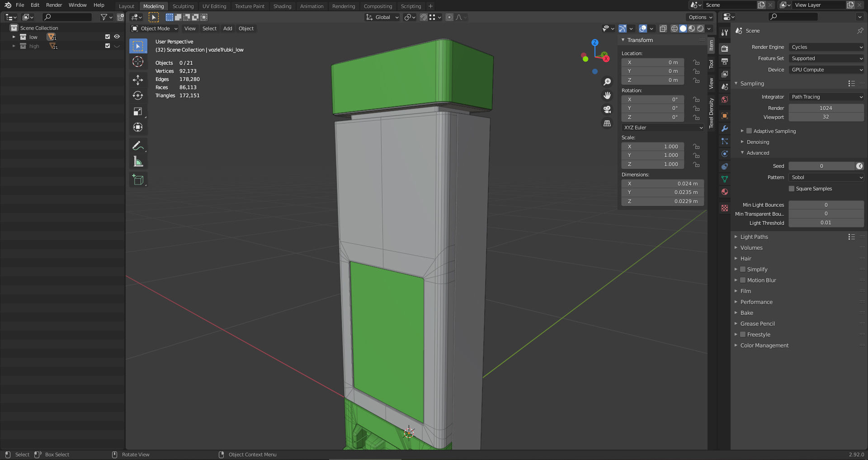This screenshot has height=460, width=868.
Task: Enable Square Samples checkbox
Action: [x=792, y=189]
